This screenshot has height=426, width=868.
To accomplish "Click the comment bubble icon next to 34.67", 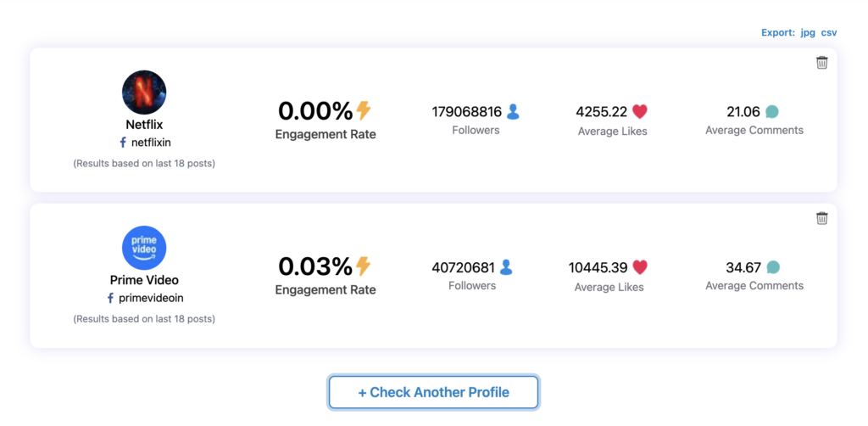I will 772,267.
